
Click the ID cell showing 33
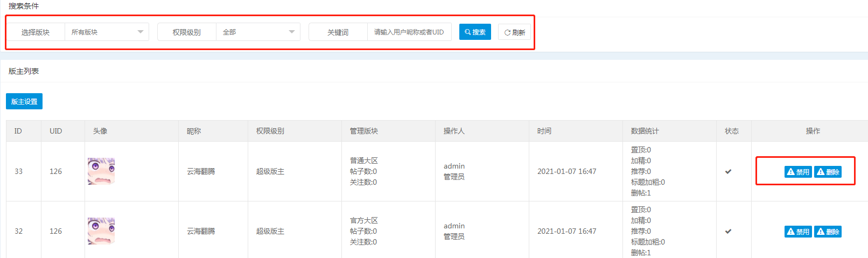(x=18, y=171)
